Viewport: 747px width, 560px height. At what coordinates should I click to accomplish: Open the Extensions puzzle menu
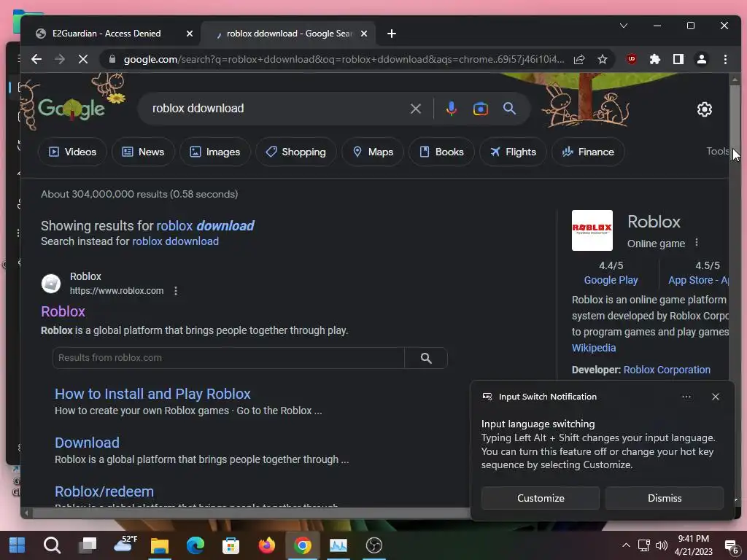(655, 60)
